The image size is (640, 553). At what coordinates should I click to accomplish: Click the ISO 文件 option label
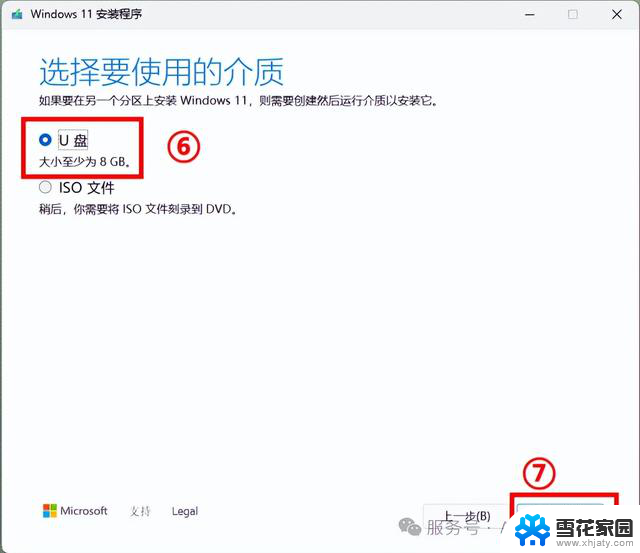pyautogui.click(x=87, y=188)
